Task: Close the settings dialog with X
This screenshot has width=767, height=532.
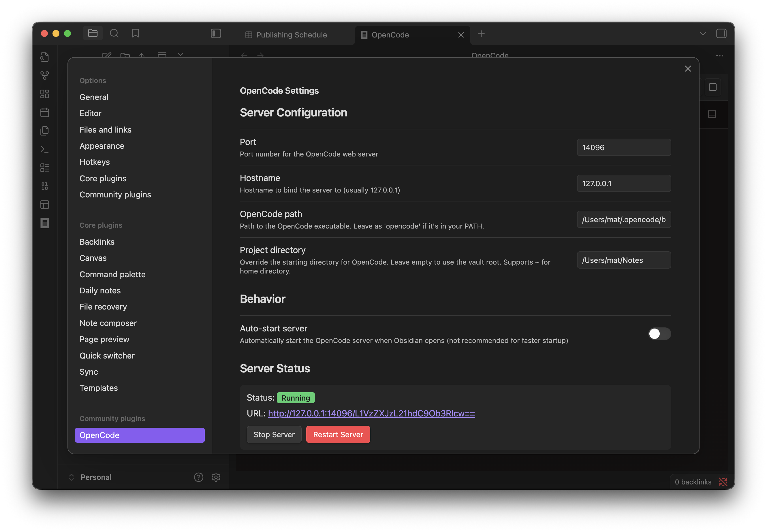Action: coord(688,69)
